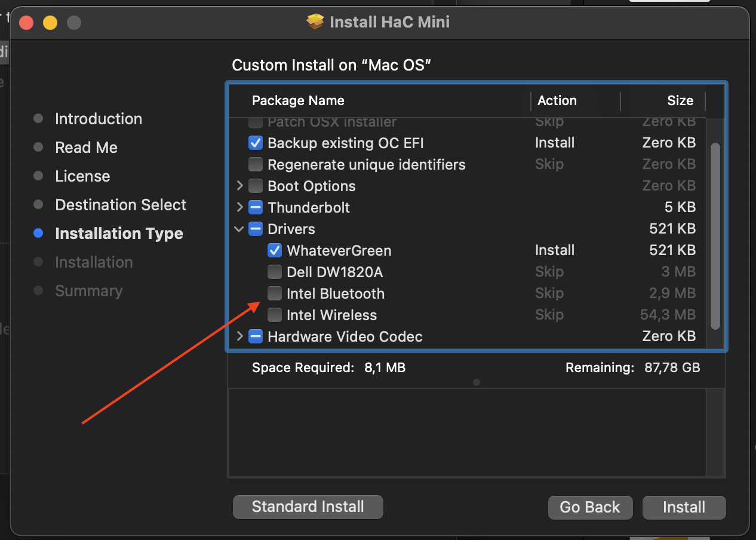Expand the Thunderbolt group

coord(239,207)
